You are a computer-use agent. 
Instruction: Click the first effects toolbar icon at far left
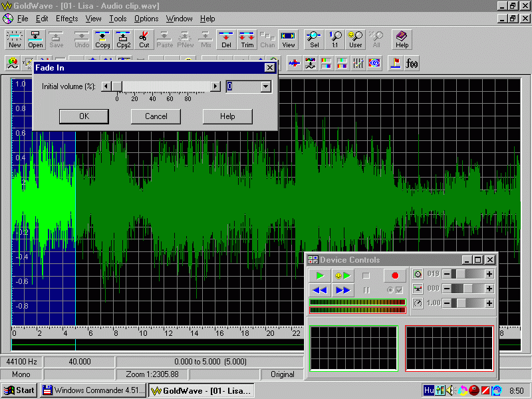click(x=13, y=63)
